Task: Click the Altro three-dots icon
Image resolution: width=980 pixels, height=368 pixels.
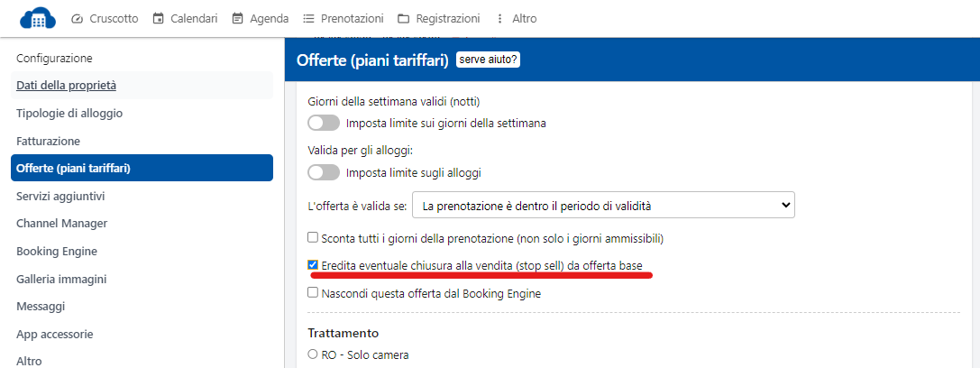Action: click(500, 18)
